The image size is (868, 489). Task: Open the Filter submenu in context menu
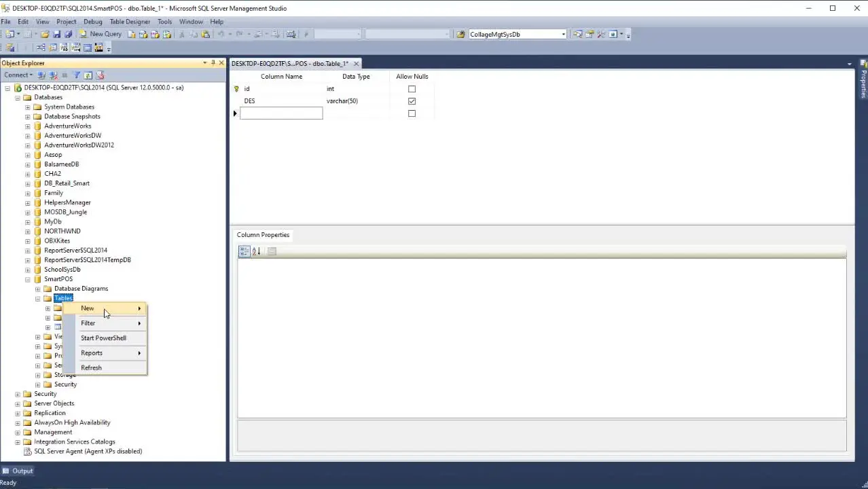point(106,323)
